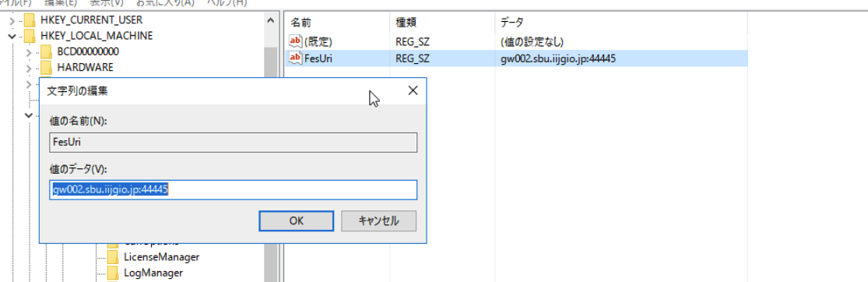The height and width of the screenshot is (282, 868).
Task: Select the LicenseManager tree item
Action: coord(162,257)
